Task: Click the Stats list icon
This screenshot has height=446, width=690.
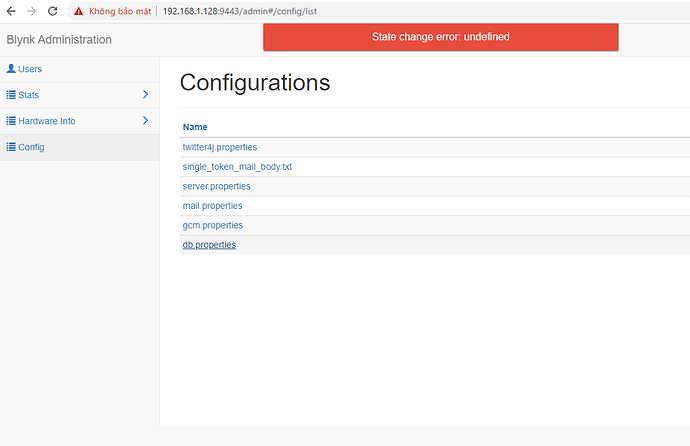Action: coord(11,95)
